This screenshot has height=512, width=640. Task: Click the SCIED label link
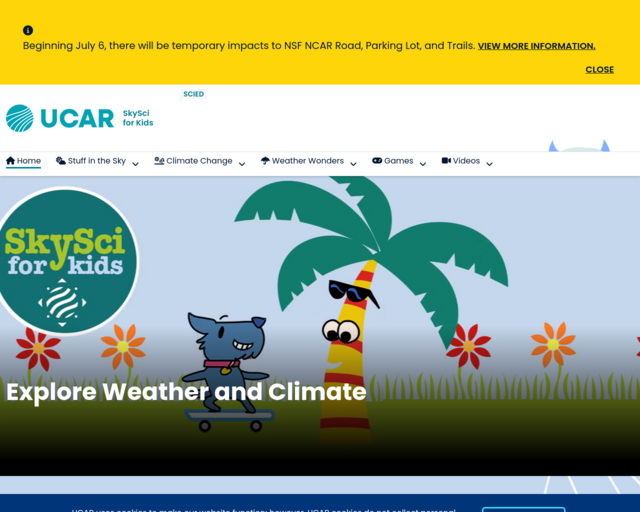[193, 94]
